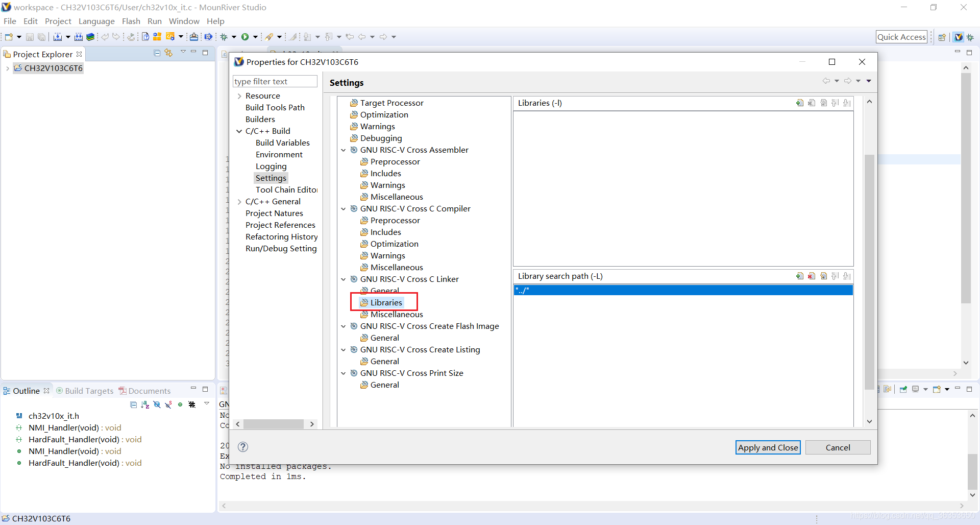Click the green Run button in toolbar
Viewport: 980px width, 525px height.
245,37
